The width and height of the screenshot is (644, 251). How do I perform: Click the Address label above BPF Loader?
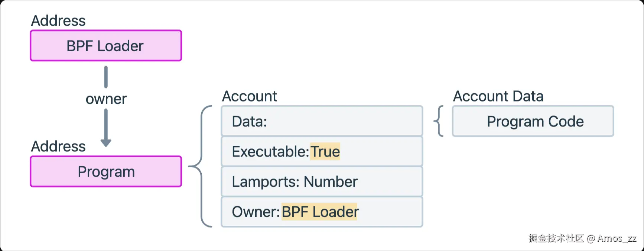coord(58,21)
